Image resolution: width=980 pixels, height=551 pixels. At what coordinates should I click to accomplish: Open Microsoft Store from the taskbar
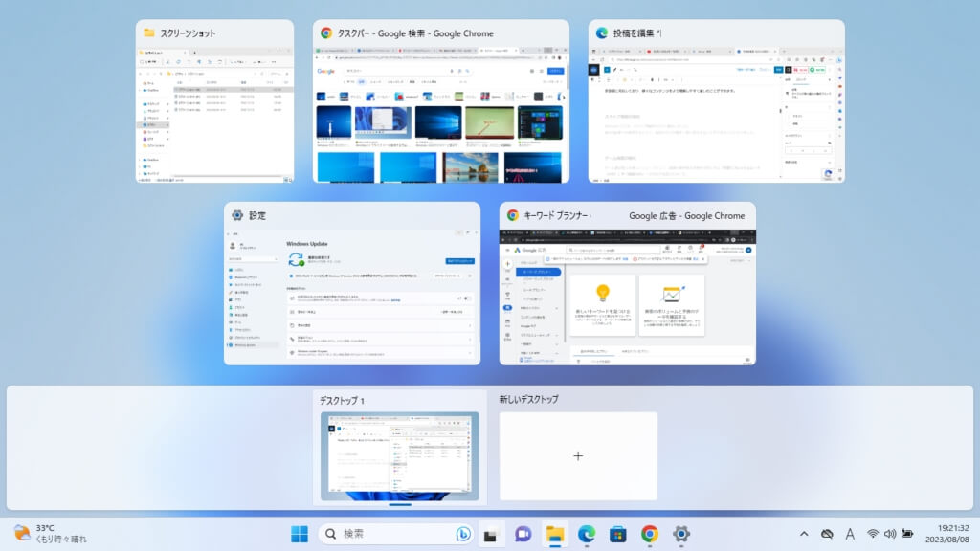coord(618,534)
